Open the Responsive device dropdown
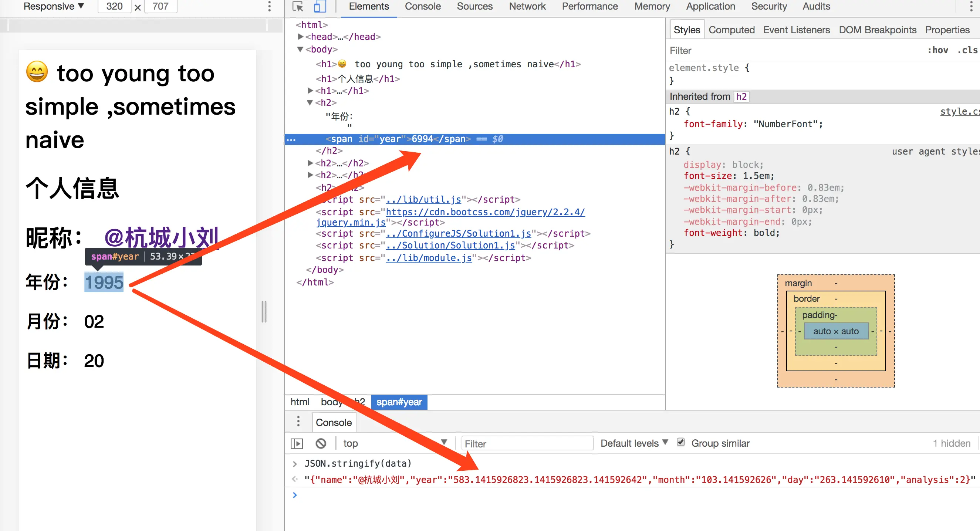 (54, 6)
